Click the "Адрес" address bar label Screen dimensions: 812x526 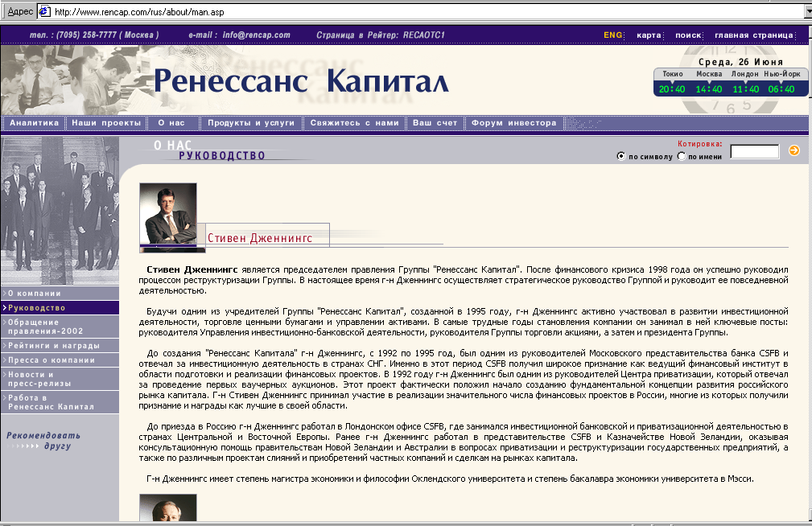(20, 11)
